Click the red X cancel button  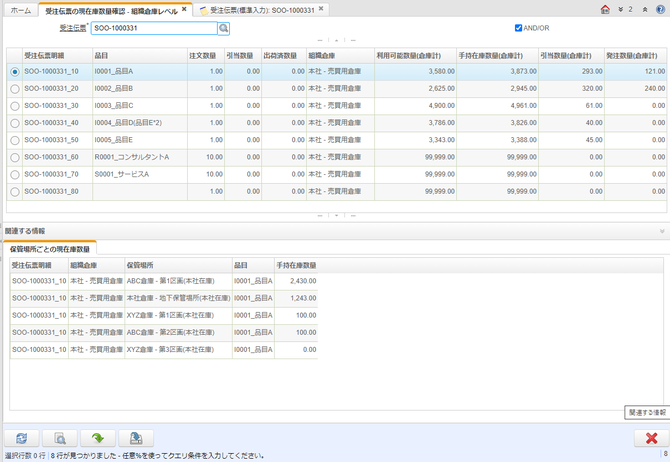pyautogui.click(x=651, y=438)
